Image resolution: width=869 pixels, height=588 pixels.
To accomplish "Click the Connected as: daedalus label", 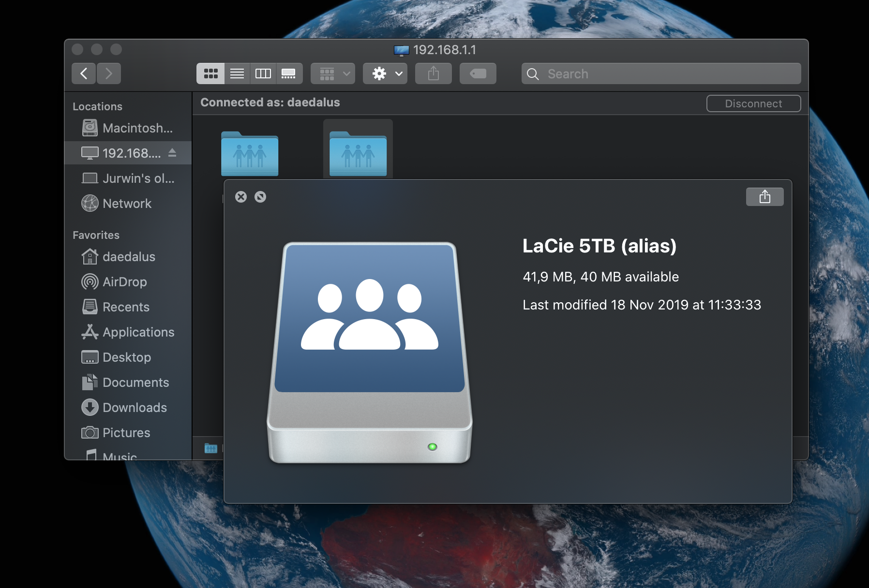I will click(x=270, y=103).
